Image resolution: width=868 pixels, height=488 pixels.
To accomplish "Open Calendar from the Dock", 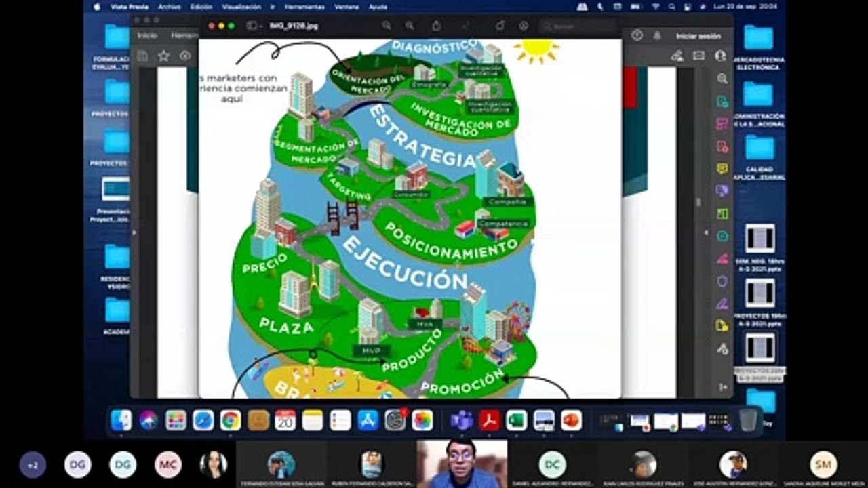I will [285, 420].
